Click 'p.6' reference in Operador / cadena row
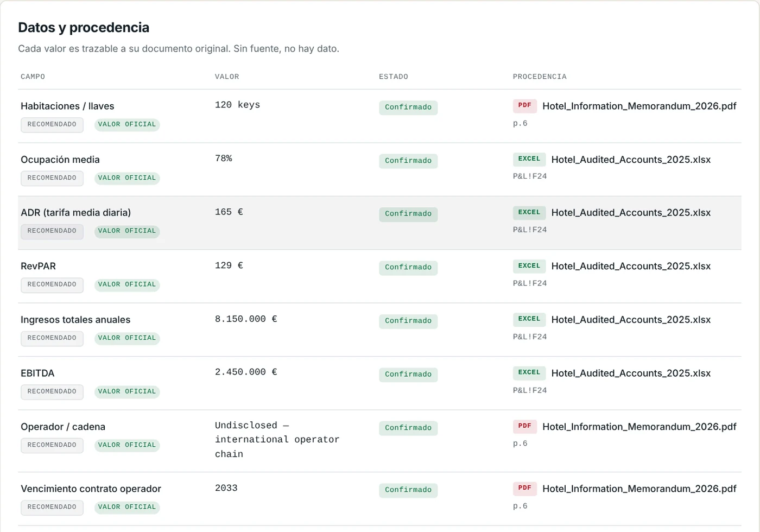The image size is (760, 532). click(x=520, y=444)
